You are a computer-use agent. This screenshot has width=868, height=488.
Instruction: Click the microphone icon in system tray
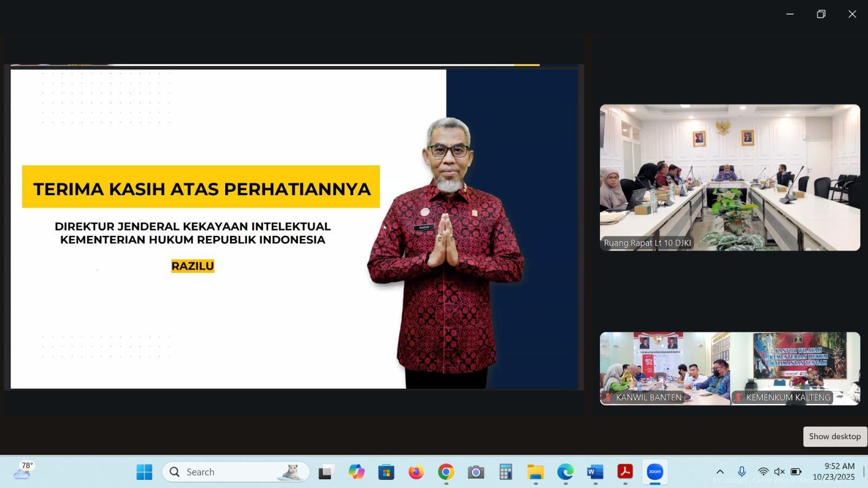coord(742,472)
